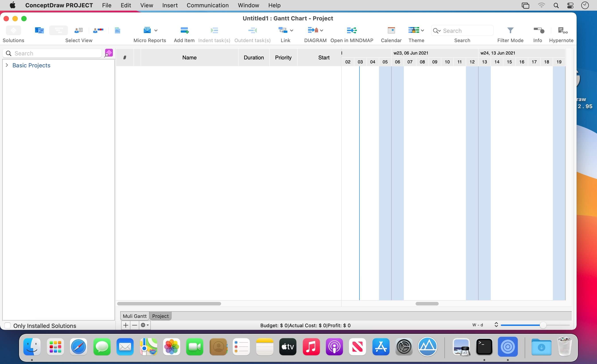The height and width of the screenshot is (364, 597).
Task: Click the Add Item toolbar icon
Action: [184, 30]
